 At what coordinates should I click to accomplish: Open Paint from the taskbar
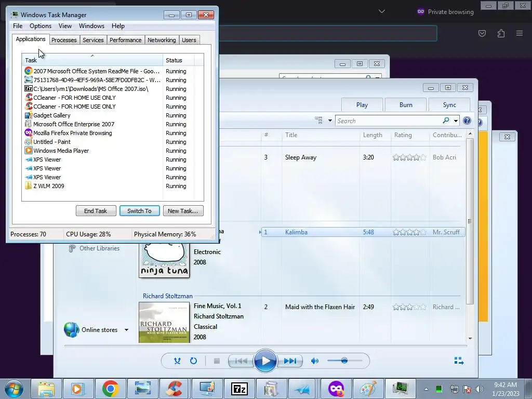pos(368,389)
